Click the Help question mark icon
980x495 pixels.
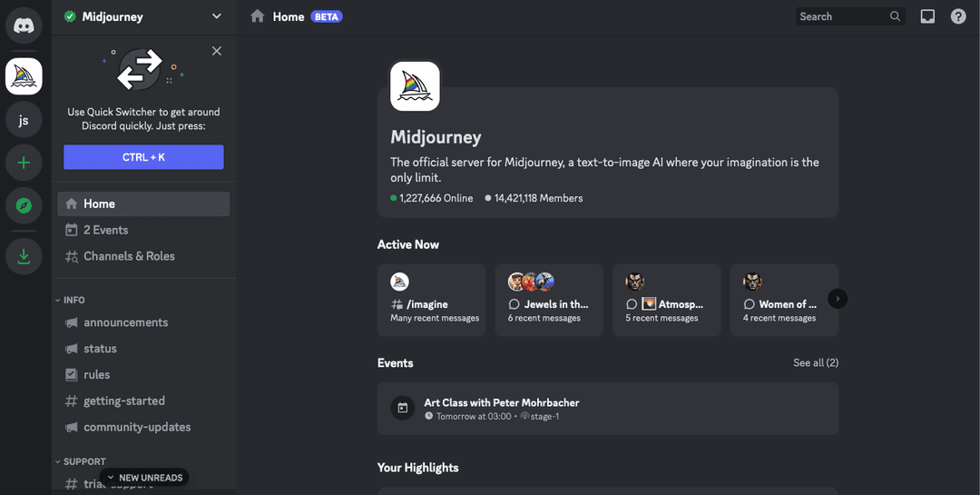point(958,16)
